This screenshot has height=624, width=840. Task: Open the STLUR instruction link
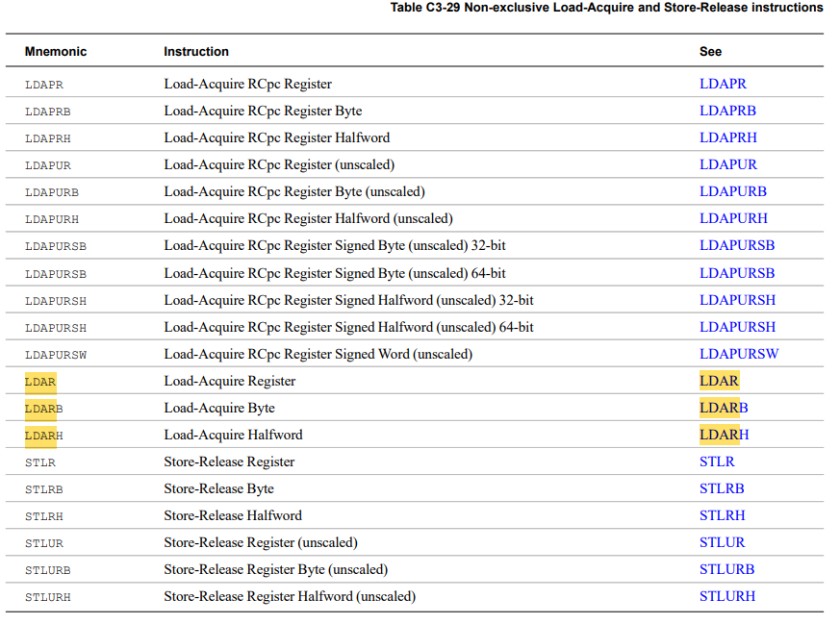click(x=723, y=542)
